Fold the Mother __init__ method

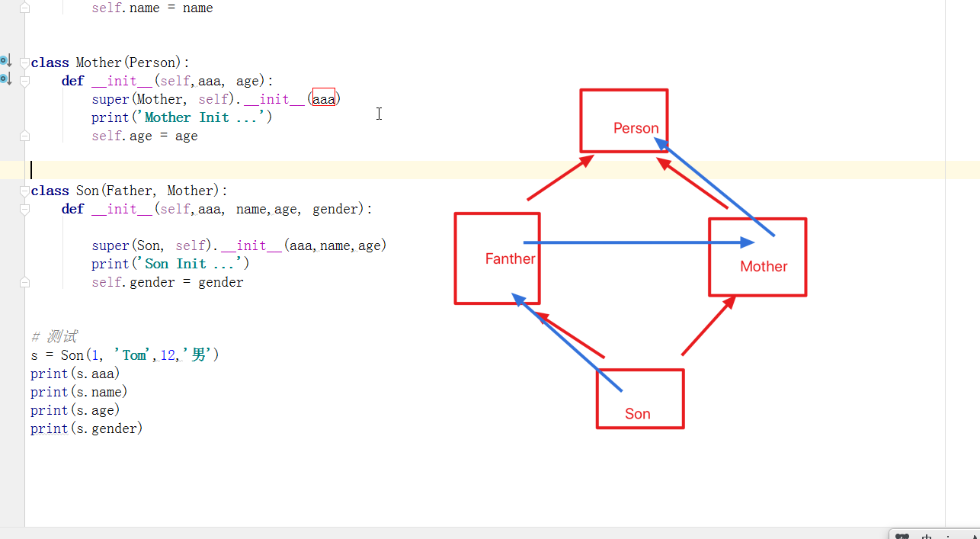[24, 81]
